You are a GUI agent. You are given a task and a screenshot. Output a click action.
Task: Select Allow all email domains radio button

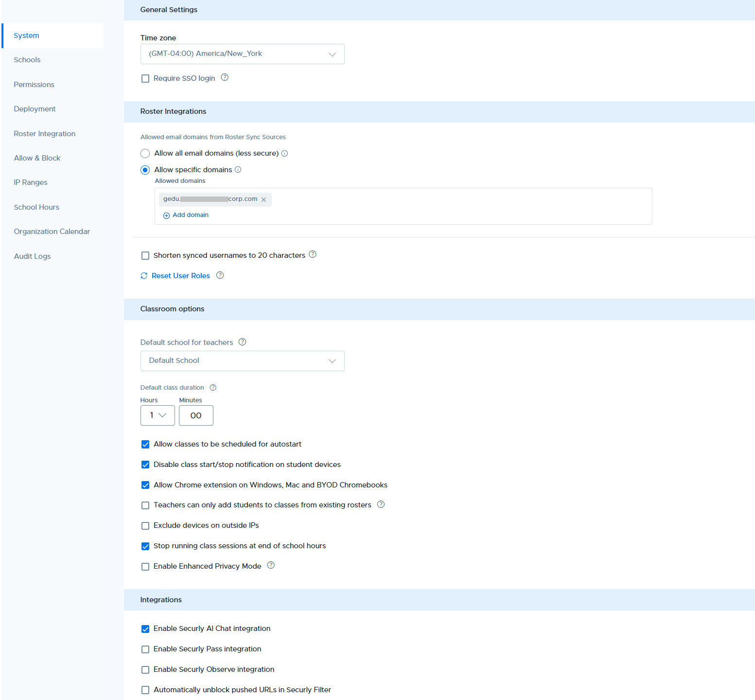(145, 153)
